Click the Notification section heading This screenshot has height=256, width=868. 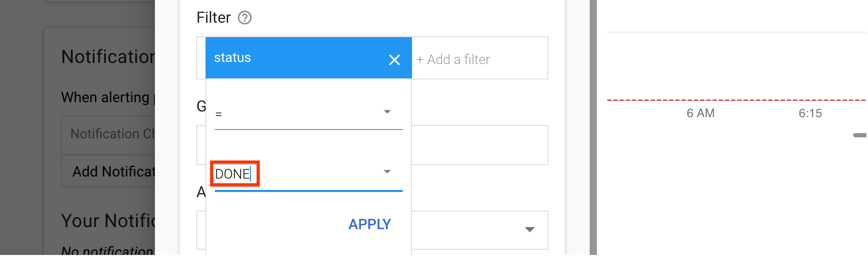[108, 57]
